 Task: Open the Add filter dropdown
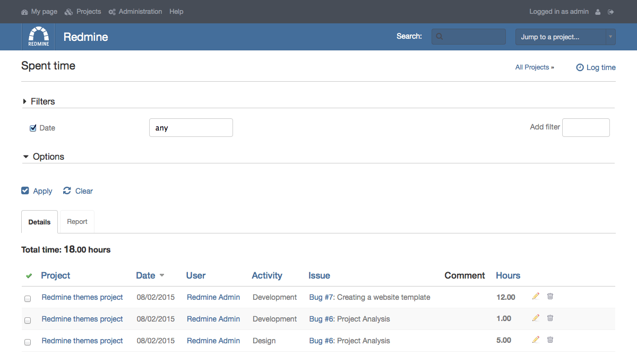point(586,127)
